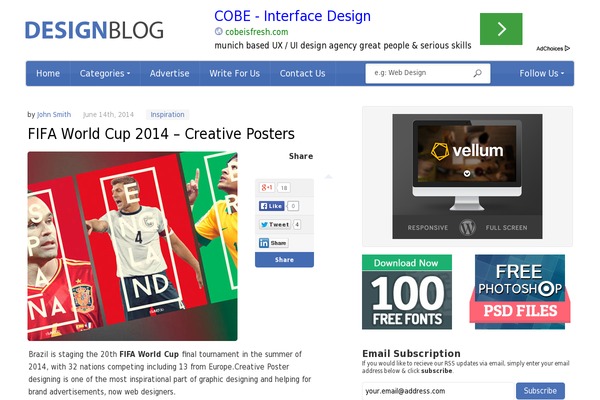Open FIFA World Cup 2014 article title
This screenshot has height=400, width=600.
[x=161, y=134]
